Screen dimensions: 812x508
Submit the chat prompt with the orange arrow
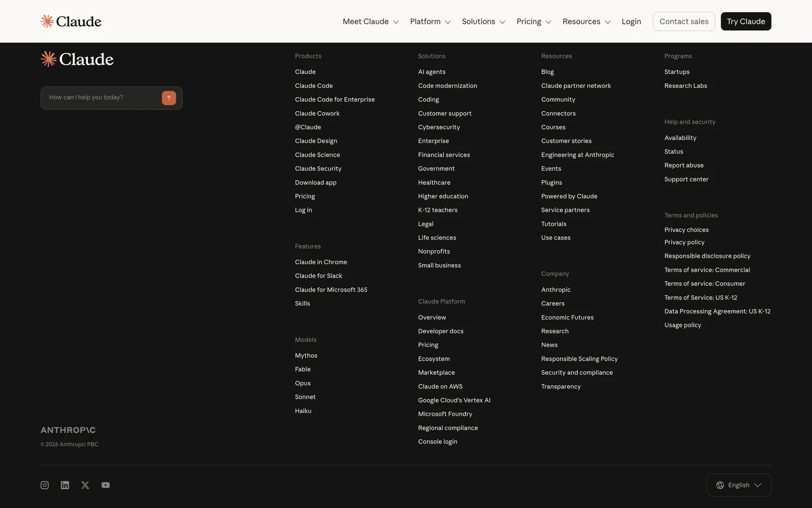click(x=169, y=98)
